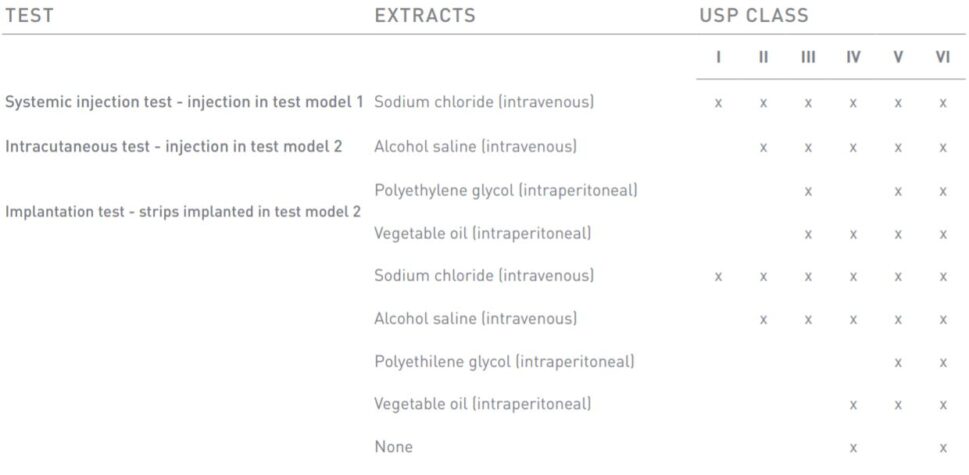Click the Implantation test row label
The image size is (969, 475).
pyautogui.click(x=183, y=211)
